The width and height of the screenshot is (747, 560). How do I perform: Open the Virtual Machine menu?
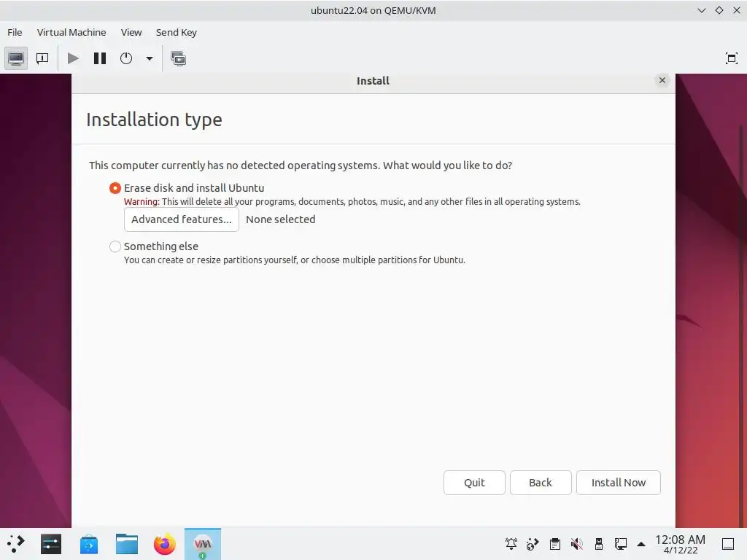point(71,32)
